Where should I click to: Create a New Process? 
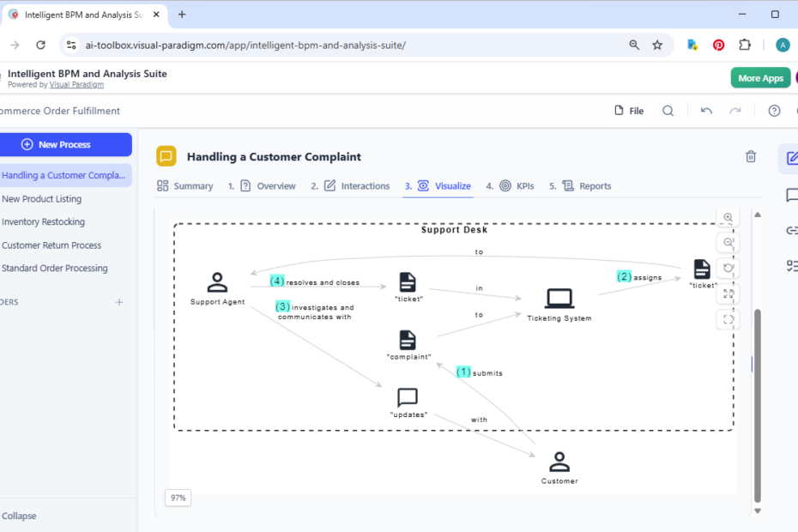[x=66, y=144]
